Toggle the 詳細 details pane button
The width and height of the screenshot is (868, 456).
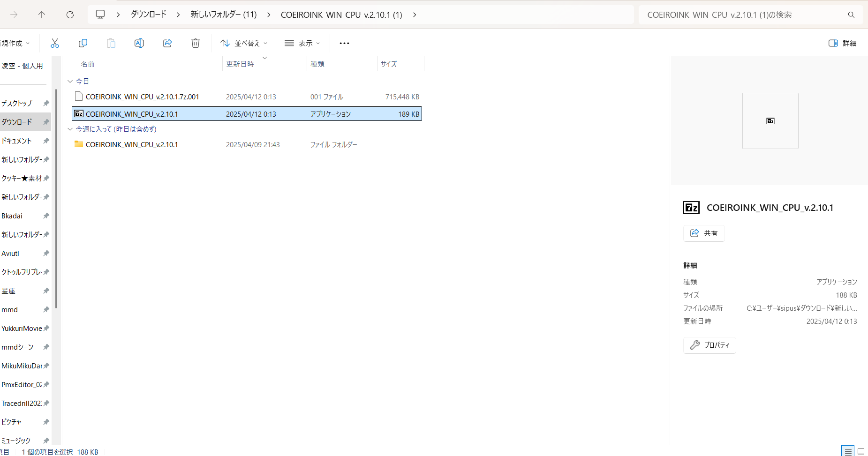pos(843,43)
